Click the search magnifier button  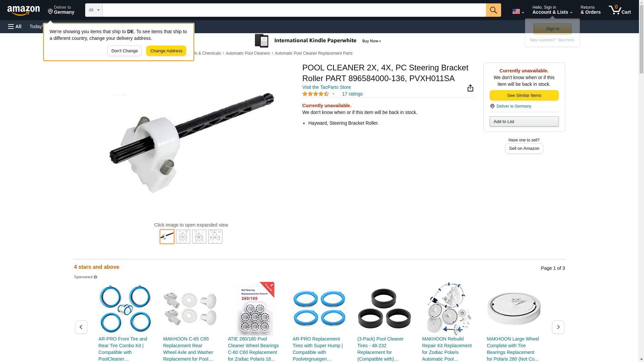point(493,10)
